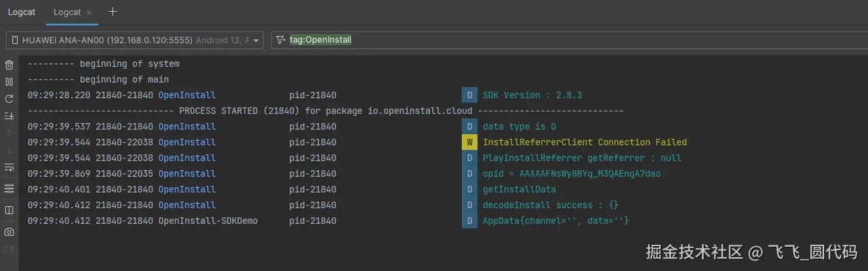Click pid-21840 on InstallReferrerClient warning row
868x271 pixels.
click(313, 142)
